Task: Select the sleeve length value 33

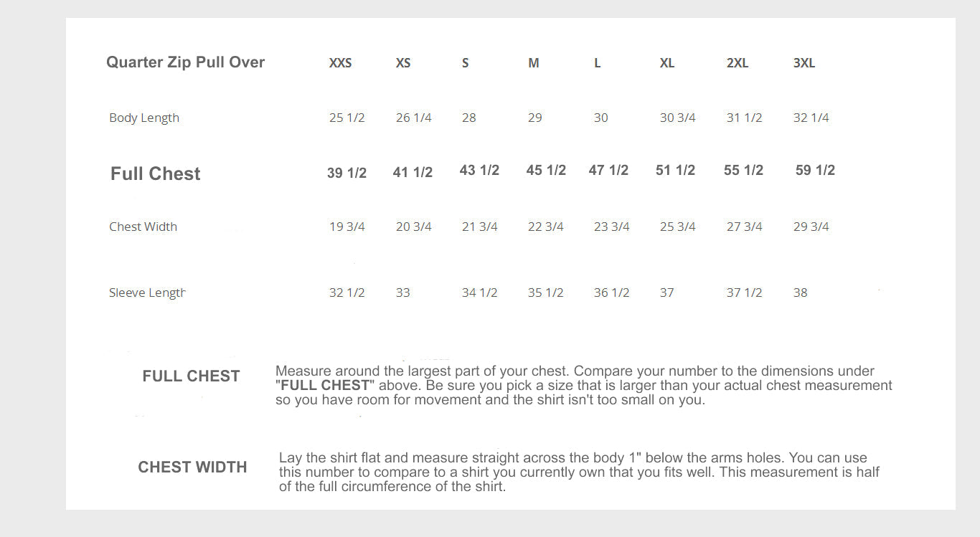Action: click(403, 293)
